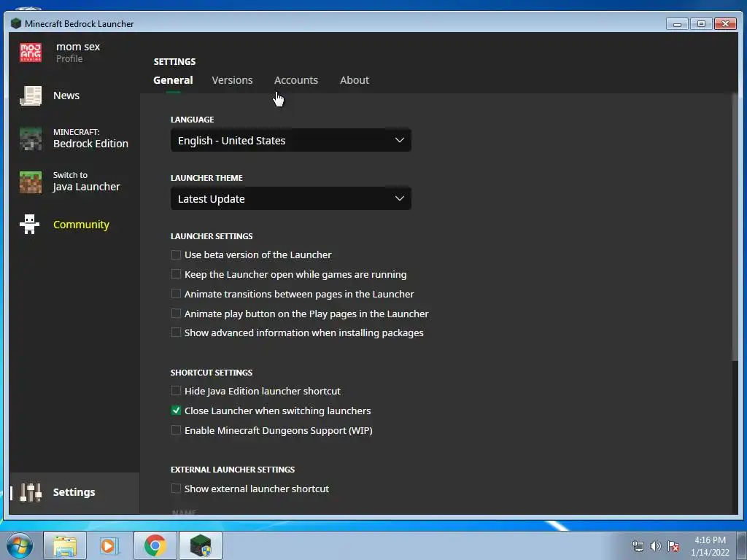The height and width of the screenshot is (560, 747).
Task: Toggle Animate transitions between pages
Action: tap(176, 294)
